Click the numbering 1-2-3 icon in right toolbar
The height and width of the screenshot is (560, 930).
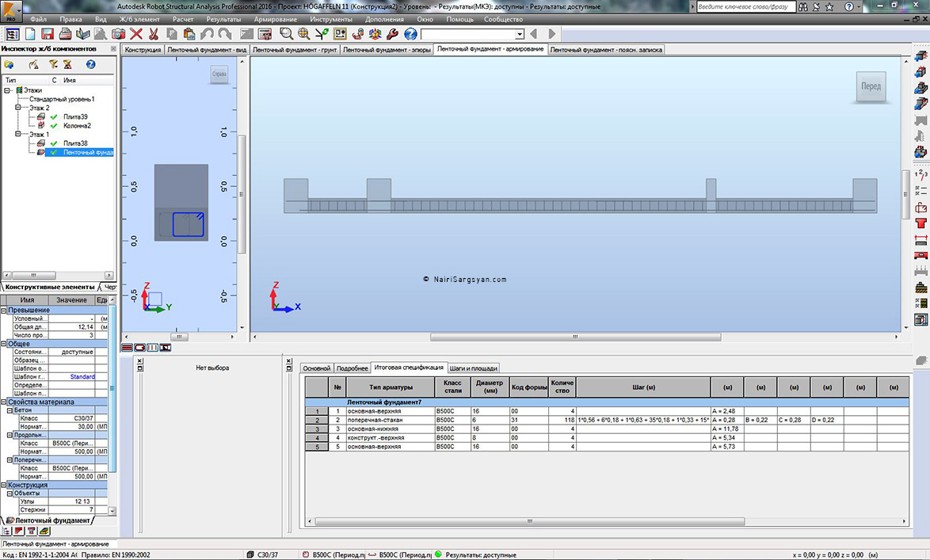pos(920,173)
